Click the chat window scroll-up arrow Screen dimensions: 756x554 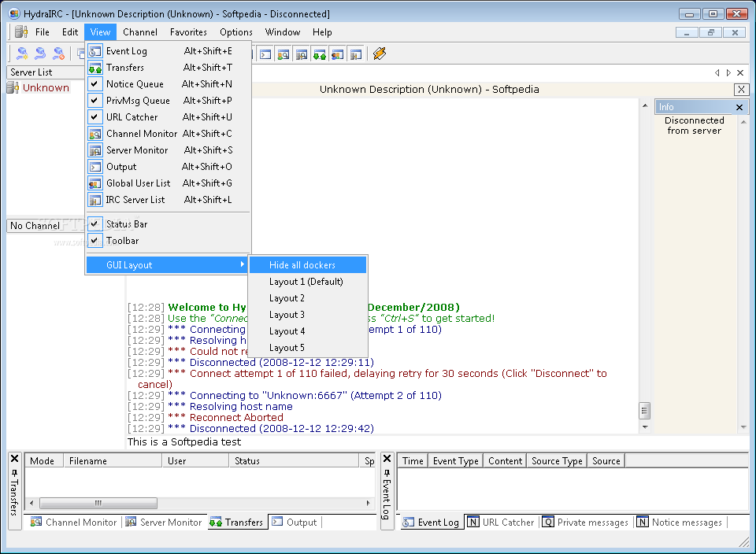pos(645,105)
